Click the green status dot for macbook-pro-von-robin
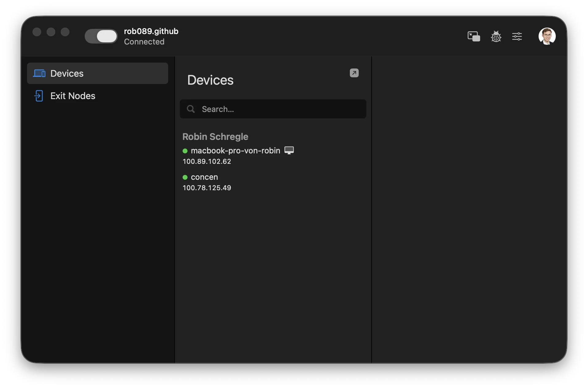 click(185, 151)
